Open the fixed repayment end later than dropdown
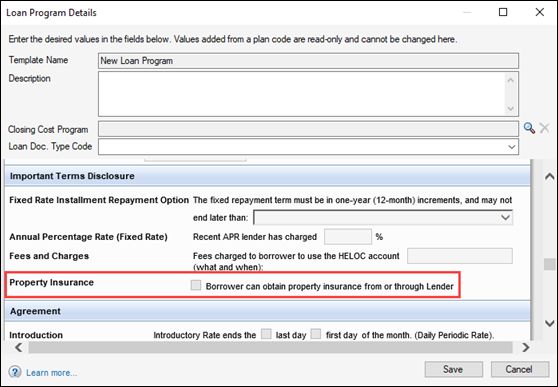Image resolution: width=558 pixels, height=387 pixels. pos(505,217)
